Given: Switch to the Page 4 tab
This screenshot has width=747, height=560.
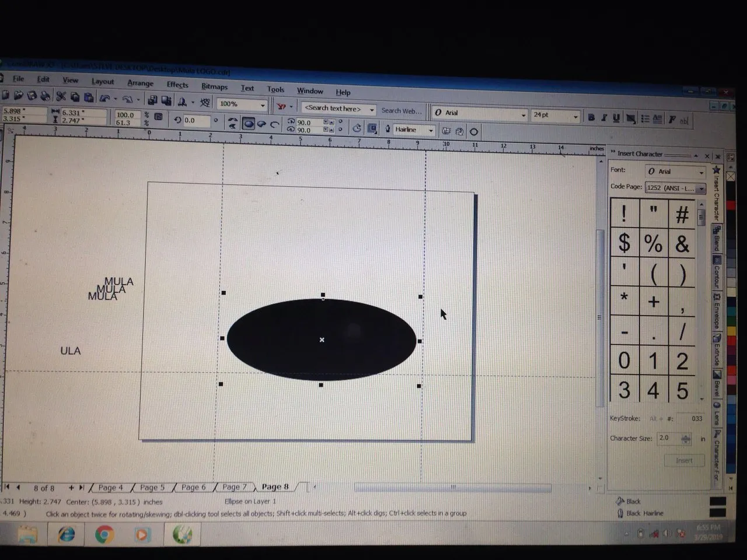Looking at the screenshot, I should pyautogui.click(x=110, y=488).
